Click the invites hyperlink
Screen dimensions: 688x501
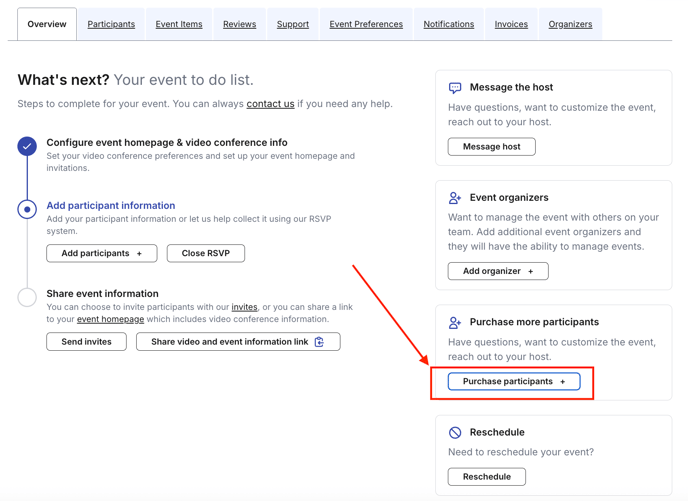pos(244,307)
